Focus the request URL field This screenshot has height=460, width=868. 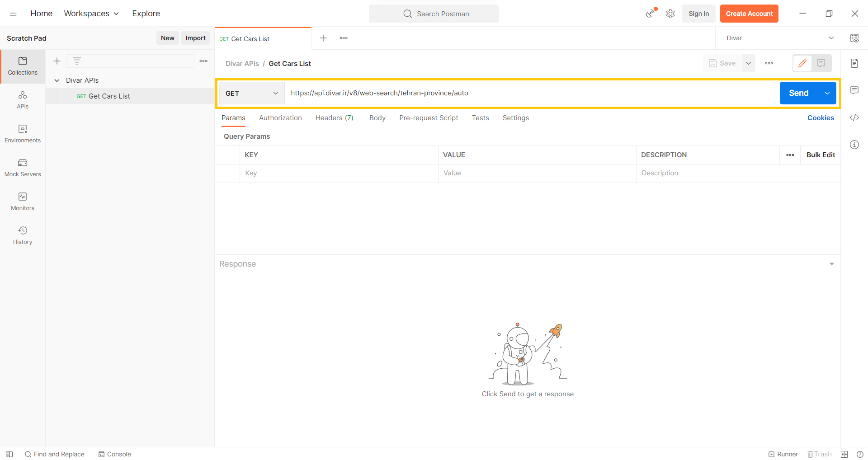pyautogui.click(x=530, y=93)
